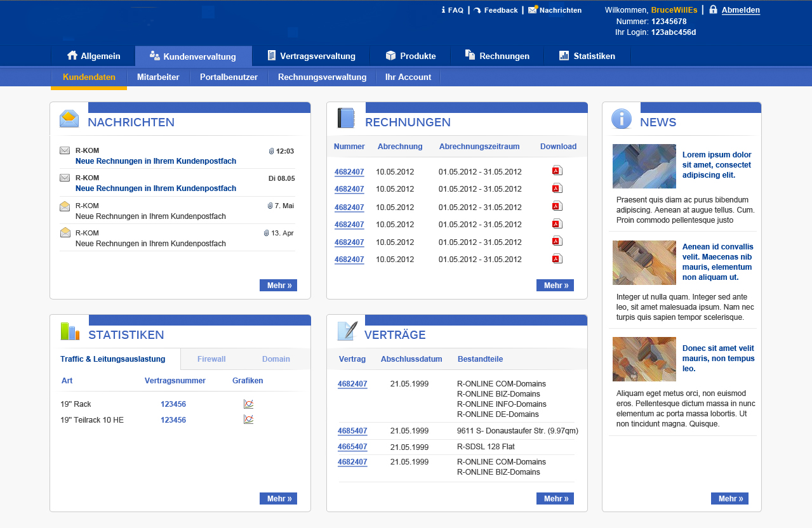Click the Nachrichten mail icon in header

[532, 10]
